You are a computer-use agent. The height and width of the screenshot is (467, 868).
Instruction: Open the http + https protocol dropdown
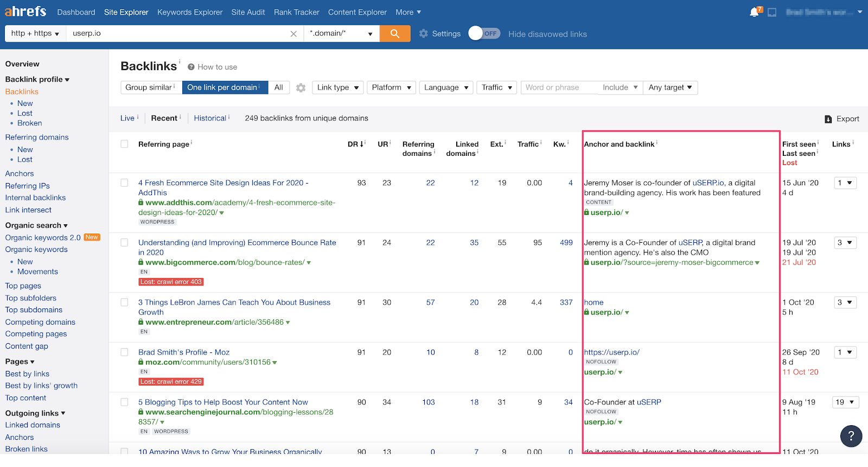coord(35,33)
